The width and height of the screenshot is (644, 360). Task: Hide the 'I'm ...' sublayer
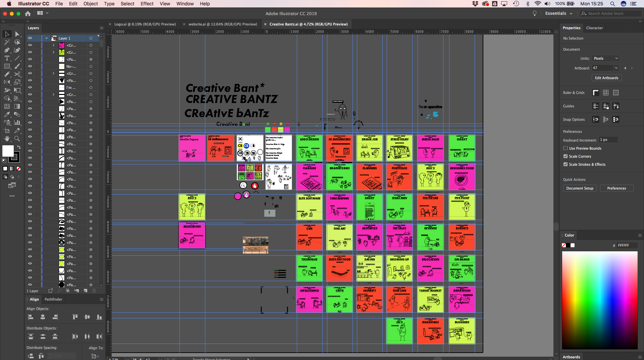(30, 88)
